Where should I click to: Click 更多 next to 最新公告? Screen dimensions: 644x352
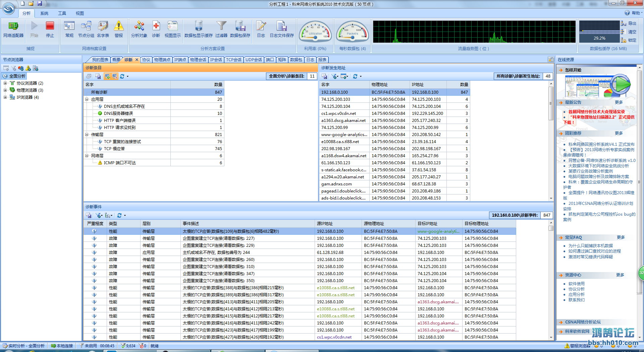[x=619, y=102]
